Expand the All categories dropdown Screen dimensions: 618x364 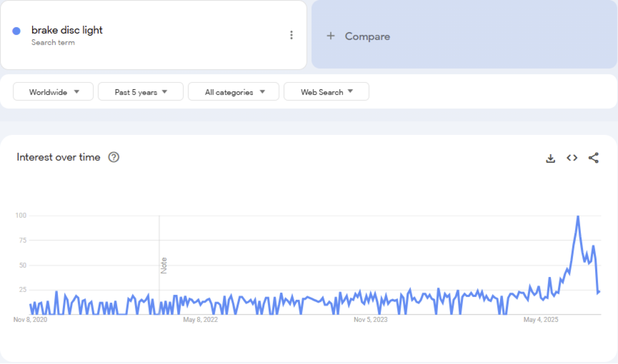point(233,92)
